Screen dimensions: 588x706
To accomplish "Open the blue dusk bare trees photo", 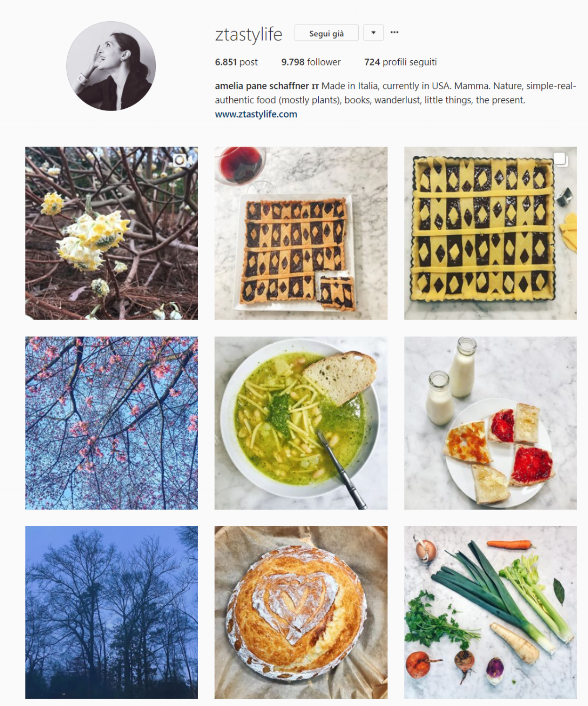I will (x=112, y=612).
